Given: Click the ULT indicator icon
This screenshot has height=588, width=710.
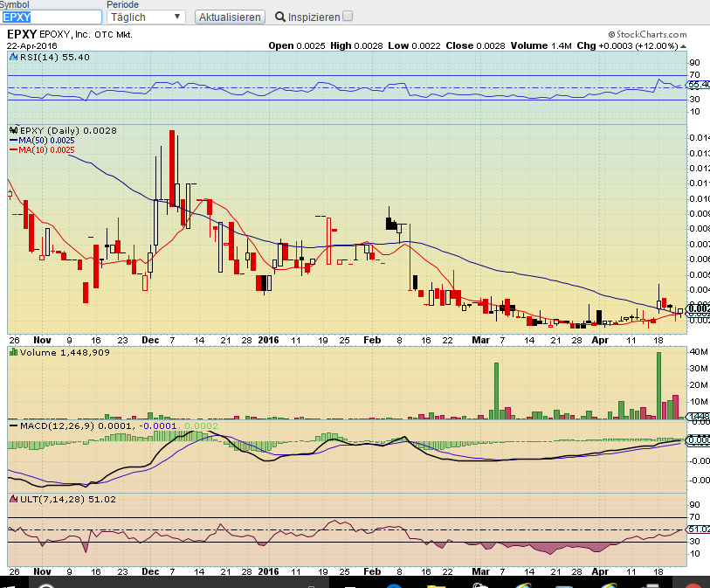Looking at the screenshot, I should 14,499.
